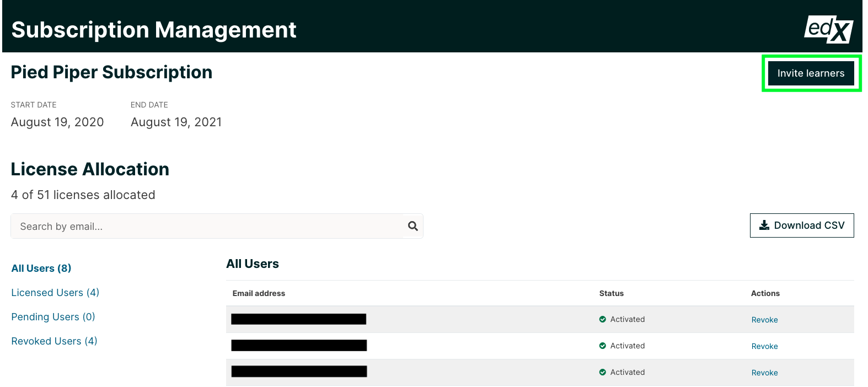The width and height of the screenshot is (868, 387).
Task: Click the Download CSV button
Action: pos(802,225)
